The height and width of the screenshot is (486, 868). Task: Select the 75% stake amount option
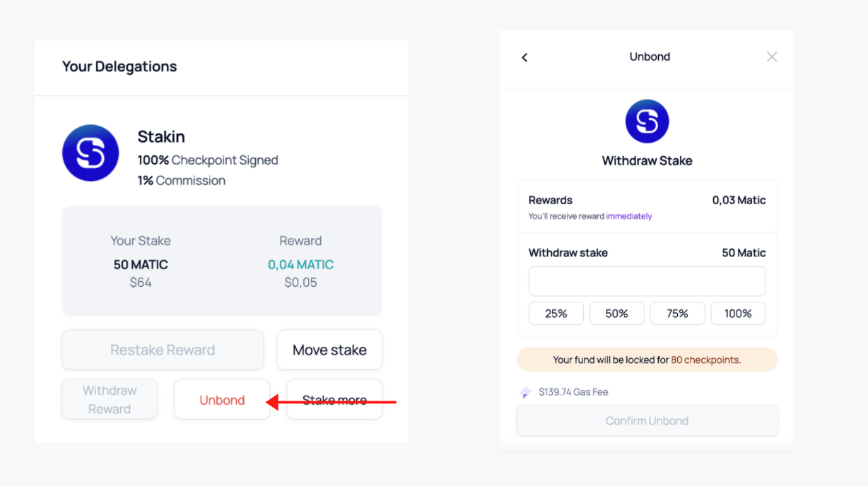click(677, 313)
